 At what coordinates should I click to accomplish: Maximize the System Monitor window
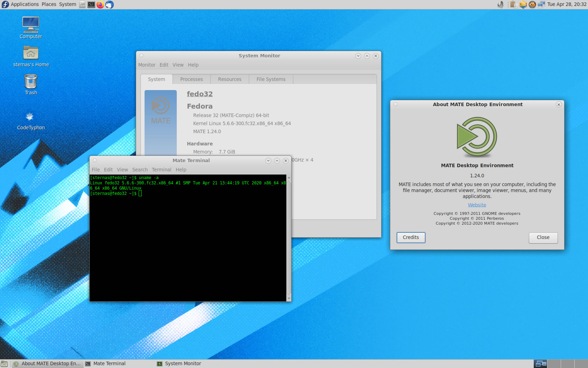tap(367, 56)
